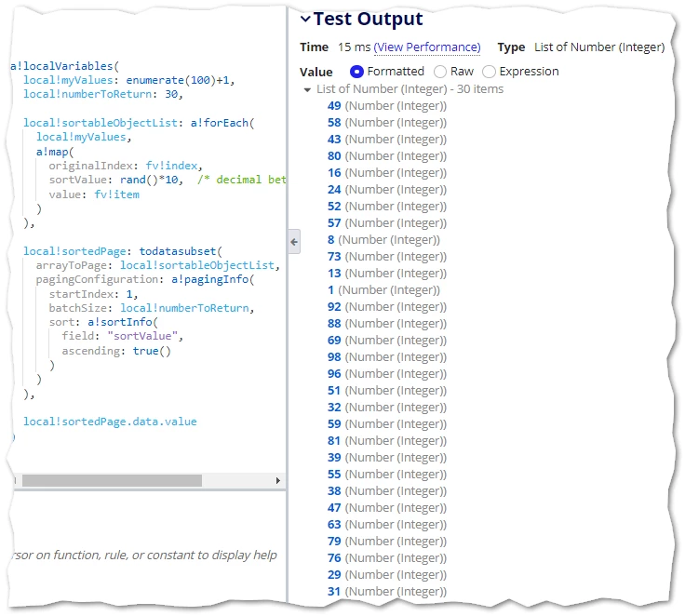
Task: Click the value 76 in output list
Action: (x=334, y=558)
